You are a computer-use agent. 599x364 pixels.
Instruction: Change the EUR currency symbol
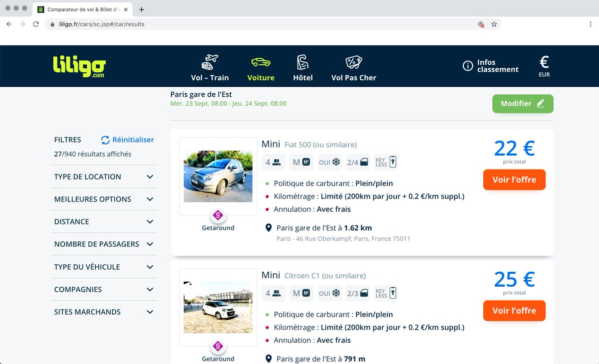544,62
